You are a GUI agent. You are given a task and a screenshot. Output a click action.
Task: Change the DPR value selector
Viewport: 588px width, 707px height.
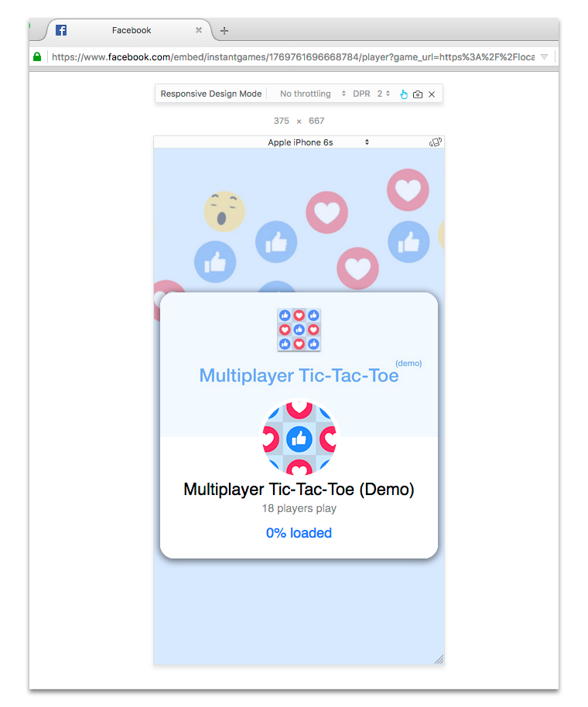point(383,94)
